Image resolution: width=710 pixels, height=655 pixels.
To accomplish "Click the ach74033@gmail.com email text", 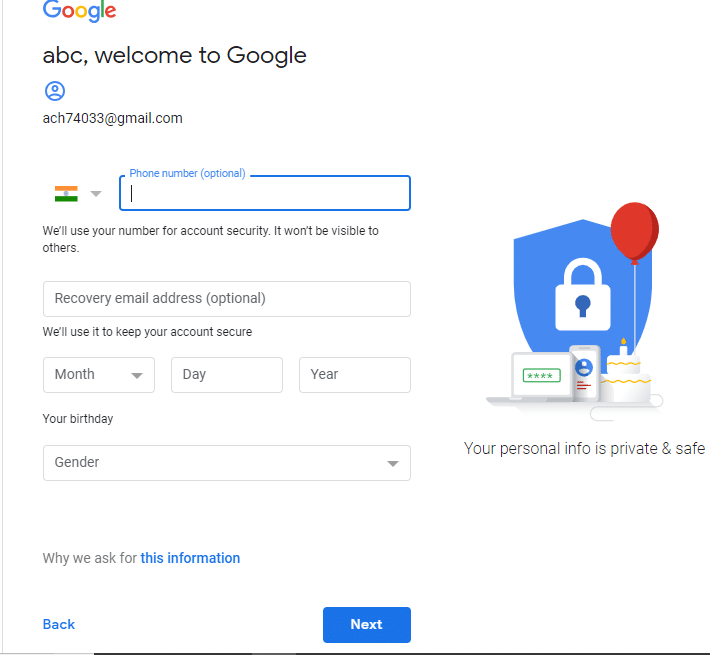I will pos(112,118).
